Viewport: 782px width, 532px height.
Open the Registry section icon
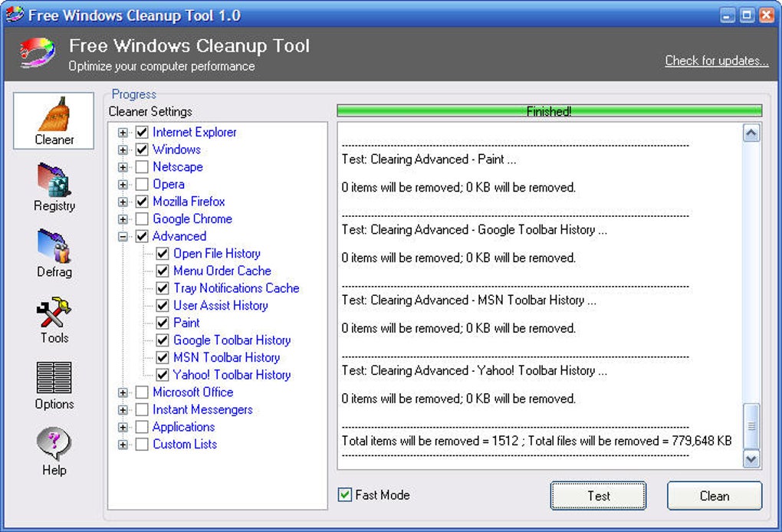(54, 179)
